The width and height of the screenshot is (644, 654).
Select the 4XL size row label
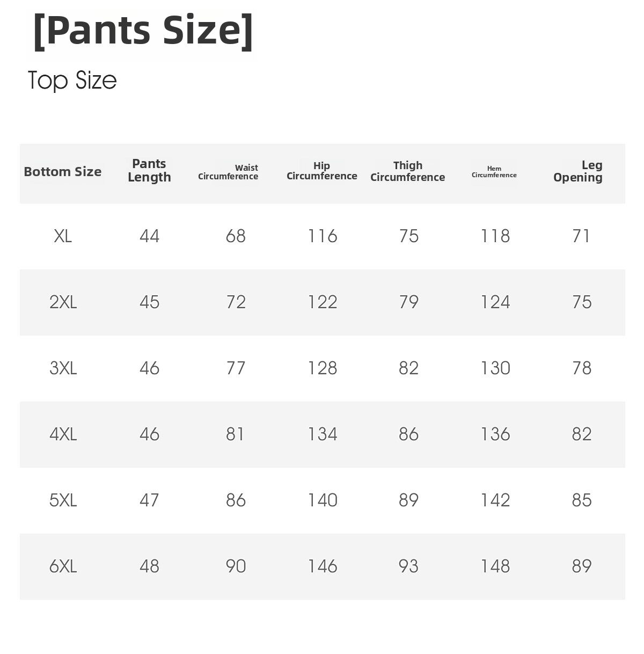63,434
